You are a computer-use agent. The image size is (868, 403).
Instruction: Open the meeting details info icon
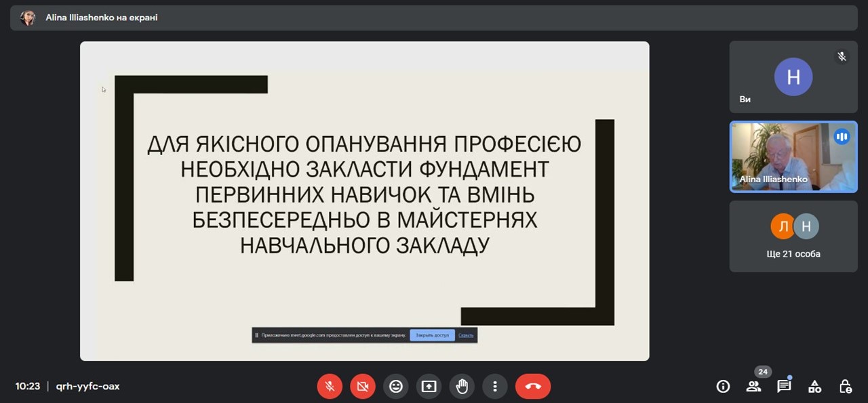pos(723,386)
